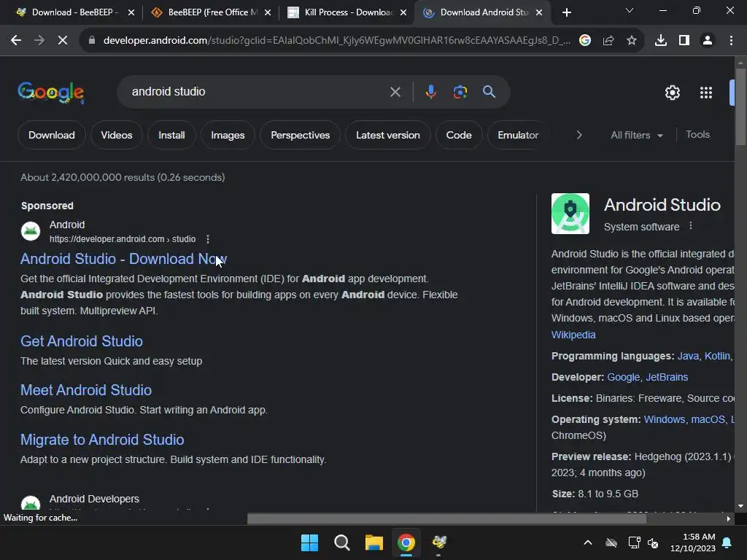747x560 pixels.
Task: Show more filter chips with the arrow
Action: (578, 135)
